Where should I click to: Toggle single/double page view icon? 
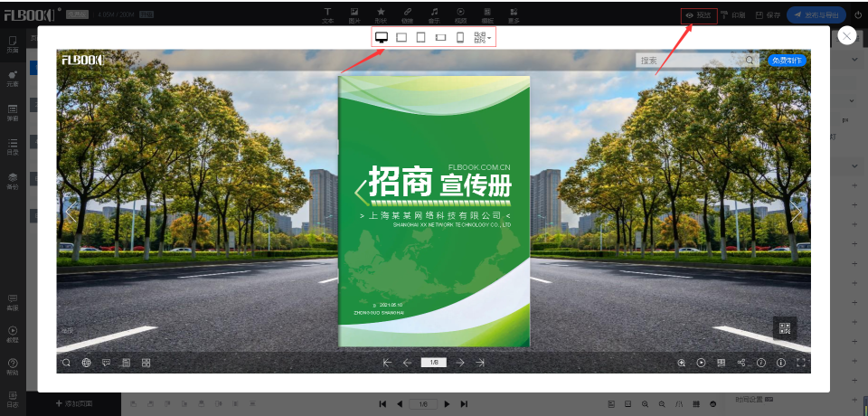(722, 363)
